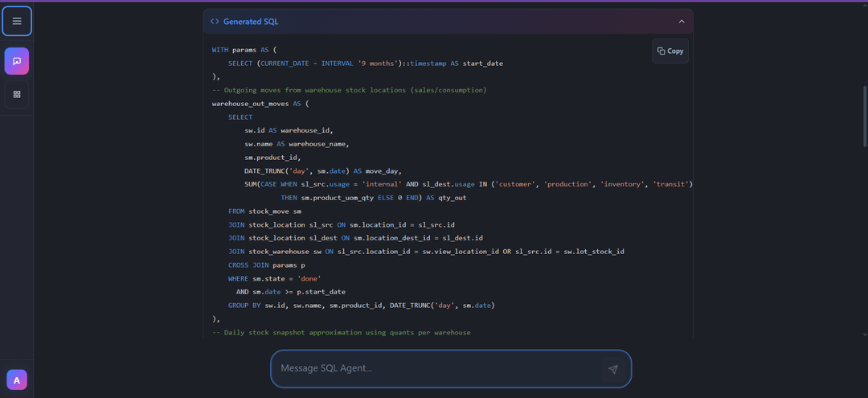Click the 'CROSS JOIN params p' line
The width and height of the screenshot is (868, 398).
(266, 265)
